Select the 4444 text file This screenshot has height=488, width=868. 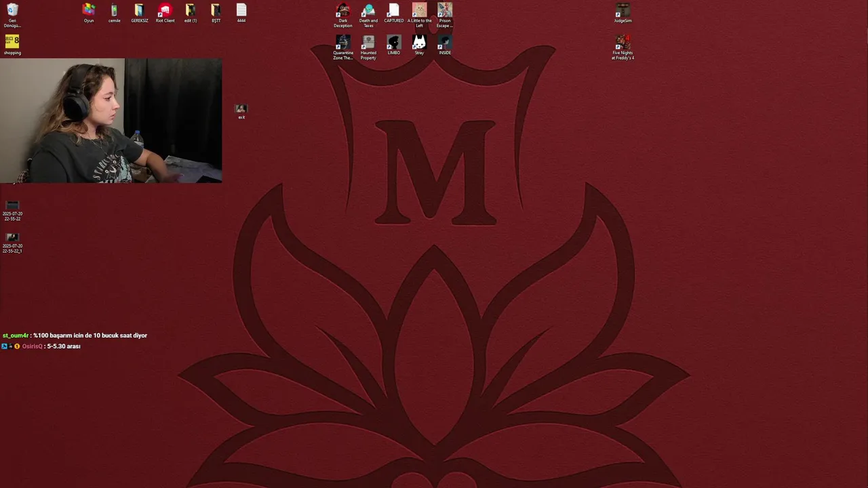pos(241,13)
